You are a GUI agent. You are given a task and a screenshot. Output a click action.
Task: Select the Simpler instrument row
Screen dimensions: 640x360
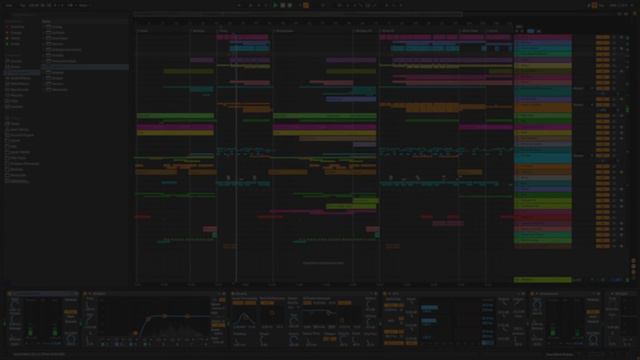pos(85,78)
